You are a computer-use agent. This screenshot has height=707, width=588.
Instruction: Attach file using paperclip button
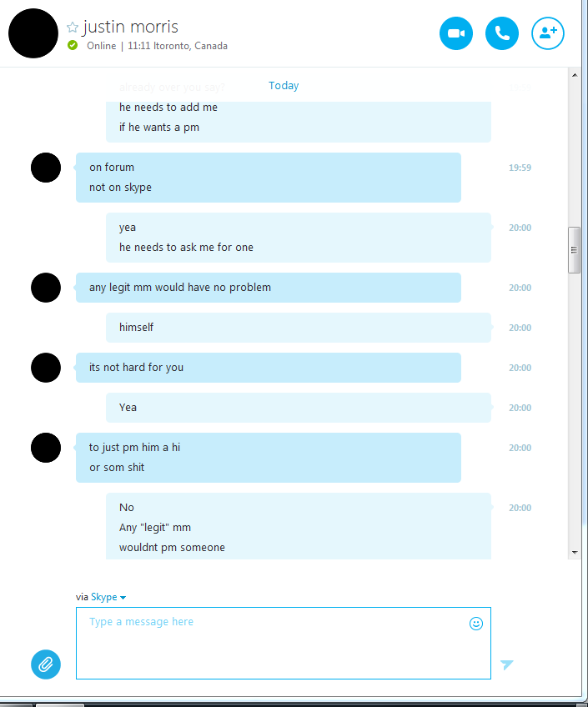click(46, 664)
